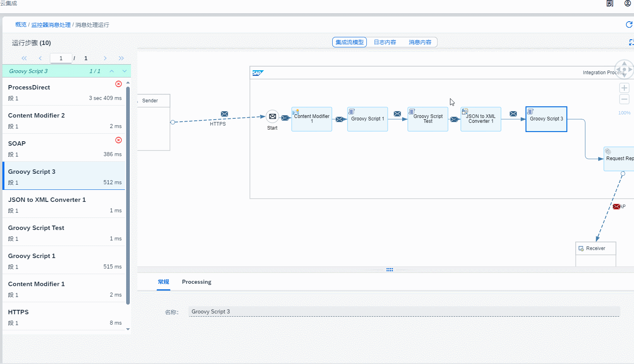
Task: Expand to next Groovy Script 3 match
Action: (x=125, y=71)
